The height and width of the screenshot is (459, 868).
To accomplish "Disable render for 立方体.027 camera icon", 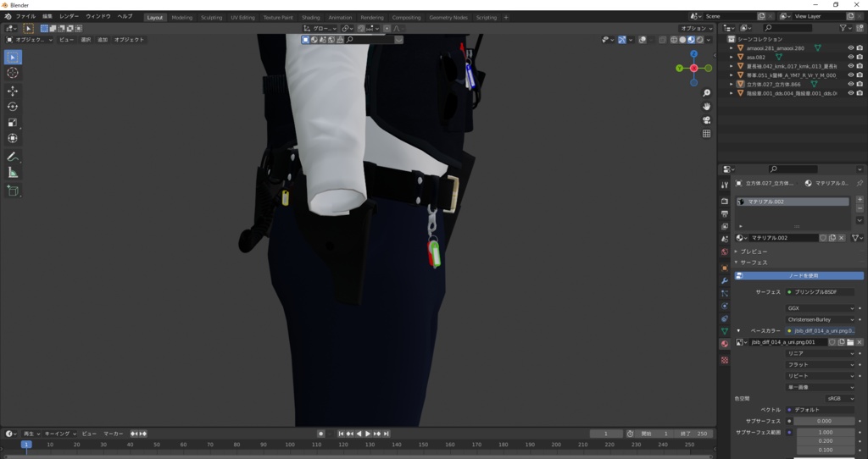I will click(860, 84).
